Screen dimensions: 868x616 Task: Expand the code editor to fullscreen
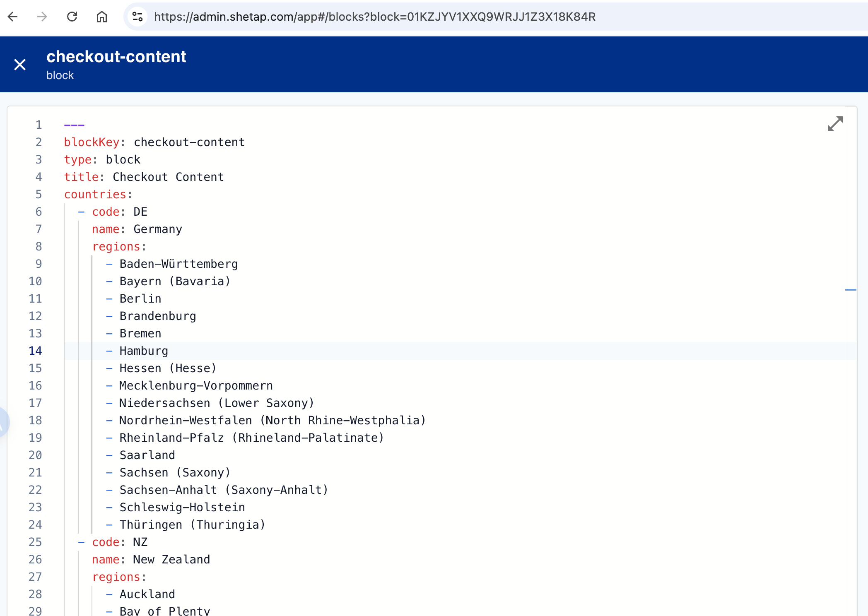coord(835,124)
